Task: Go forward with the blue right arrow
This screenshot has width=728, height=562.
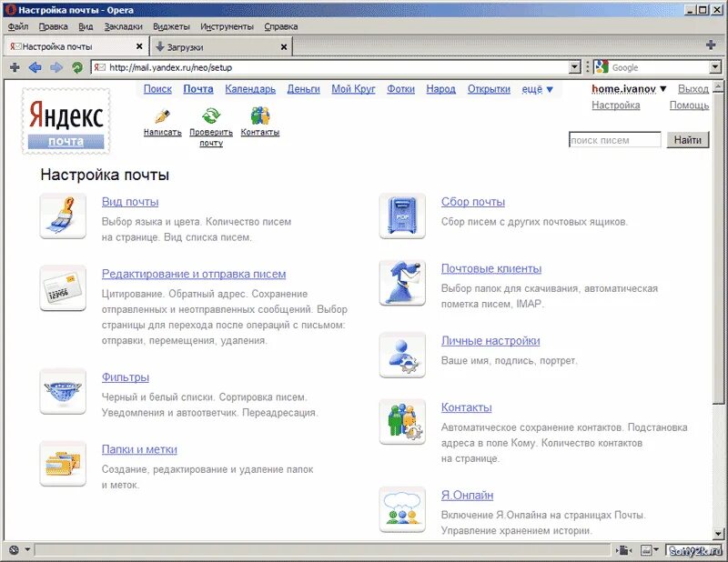Action: tap(56, 68)
